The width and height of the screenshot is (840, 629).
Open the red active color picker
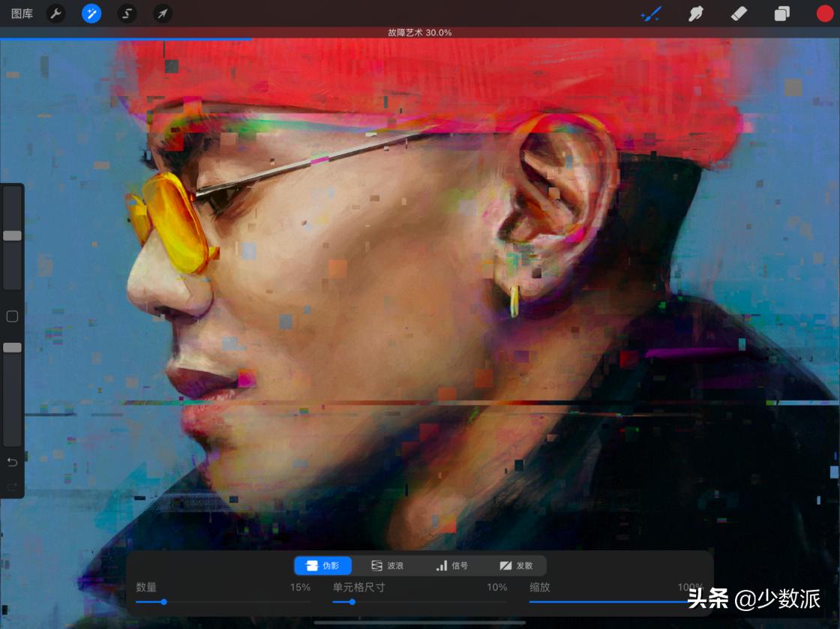824,13
